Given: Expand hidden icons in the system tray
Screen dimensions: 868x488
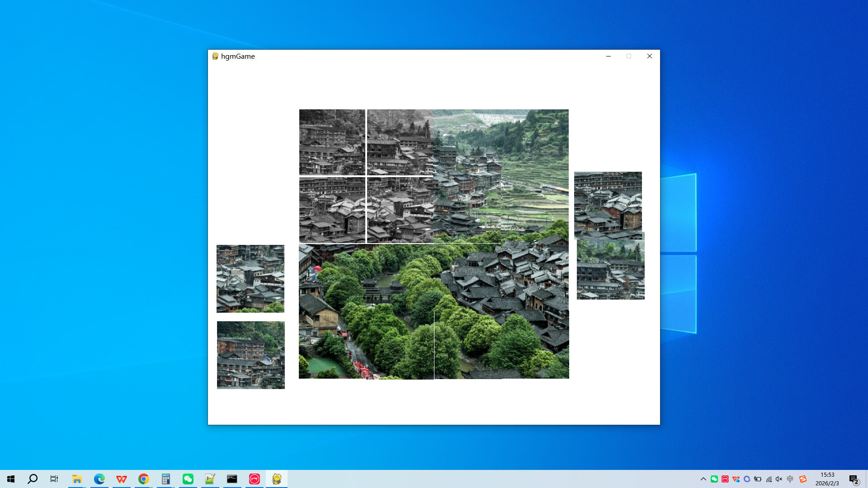Looking at the screenshot, I should point(704,479).
